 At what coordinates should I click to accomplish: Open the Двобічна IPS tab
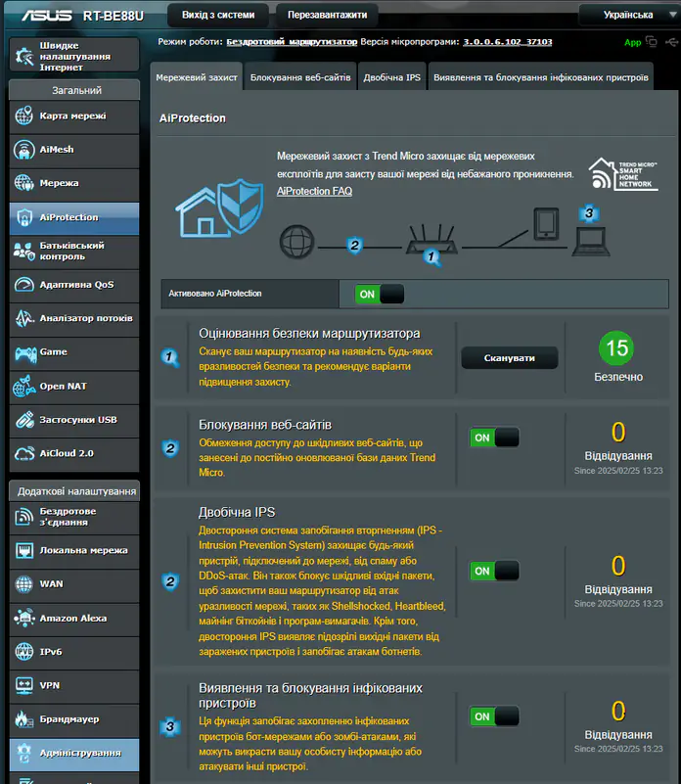pyautogui.click(x=392, y=77)
